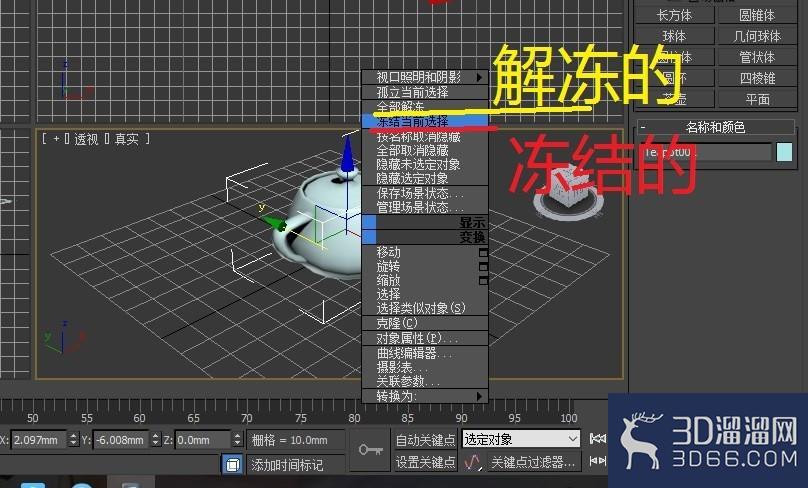808x488 pixels.
Task: Open 摄影表... from context menu
Action: (x=425, y=367)
